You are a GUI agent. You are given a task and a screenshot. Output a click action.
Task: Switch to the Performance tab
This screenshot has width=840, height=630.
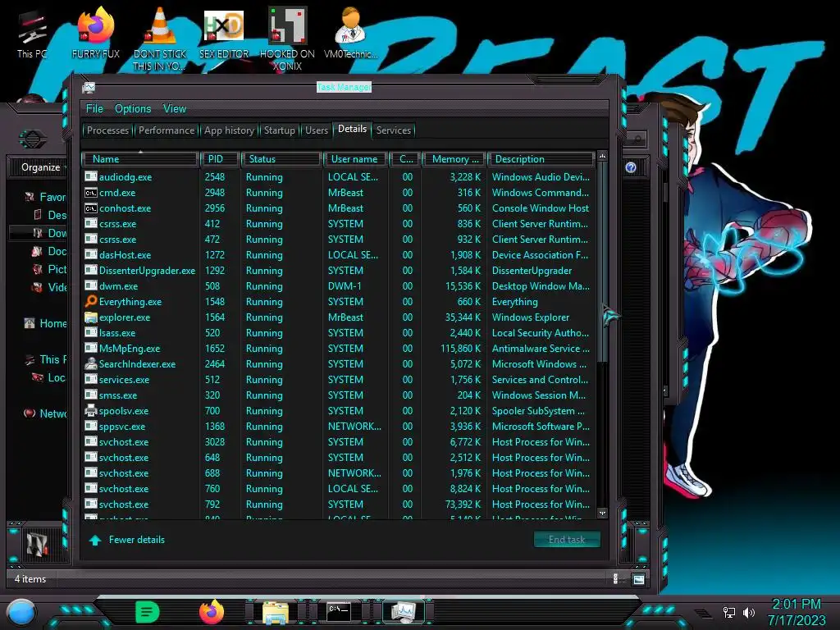(x=167, y=130)
